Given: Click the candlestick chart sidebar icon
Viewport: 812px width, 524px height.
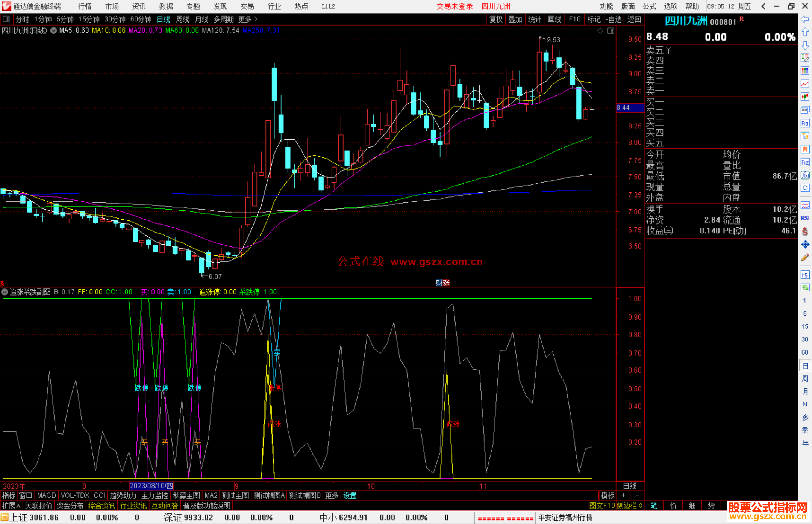Looking at the screenshot, I should [x=805, y=97].
